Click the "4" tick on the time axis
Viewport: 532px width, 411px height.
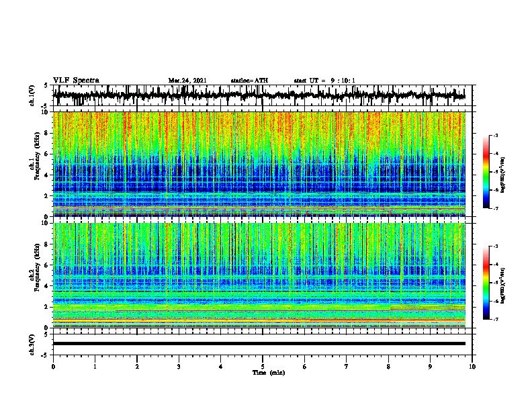pyautogui.click(x=221, y=367)
